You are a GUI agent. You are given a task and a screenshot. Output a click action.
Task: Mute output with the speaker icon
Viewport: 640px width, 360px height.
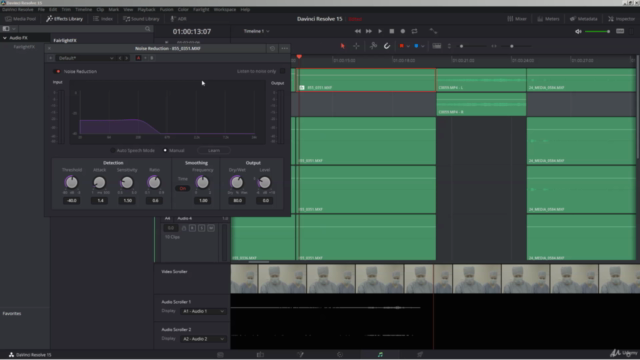click(578, 31)
